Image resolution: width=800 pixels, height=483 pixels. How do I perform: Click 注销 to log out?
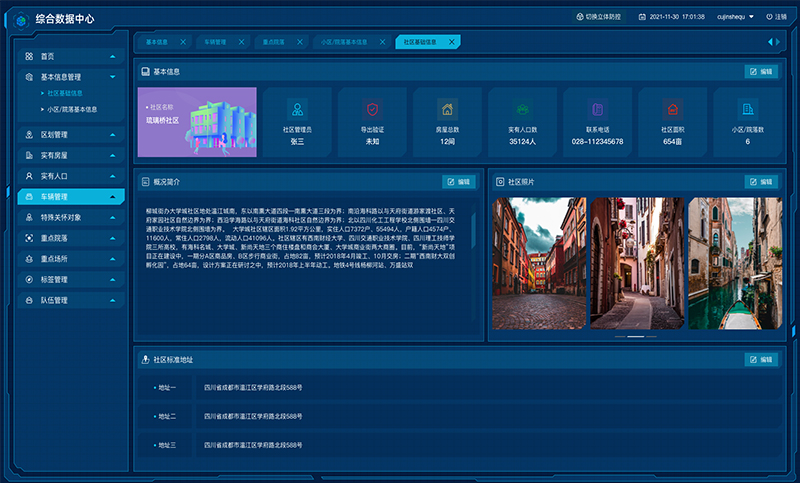pos(777,17)
